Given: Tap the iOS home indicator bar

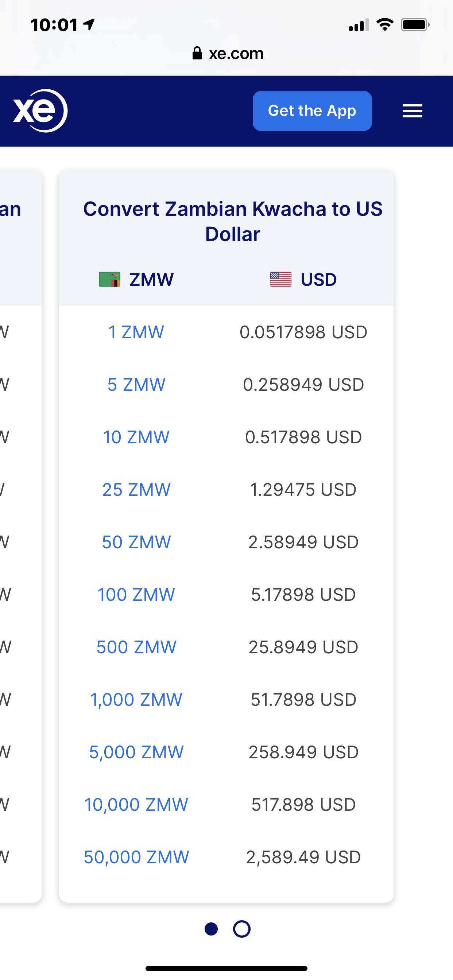Looking at the screenshot, I should tap(226, 968).
